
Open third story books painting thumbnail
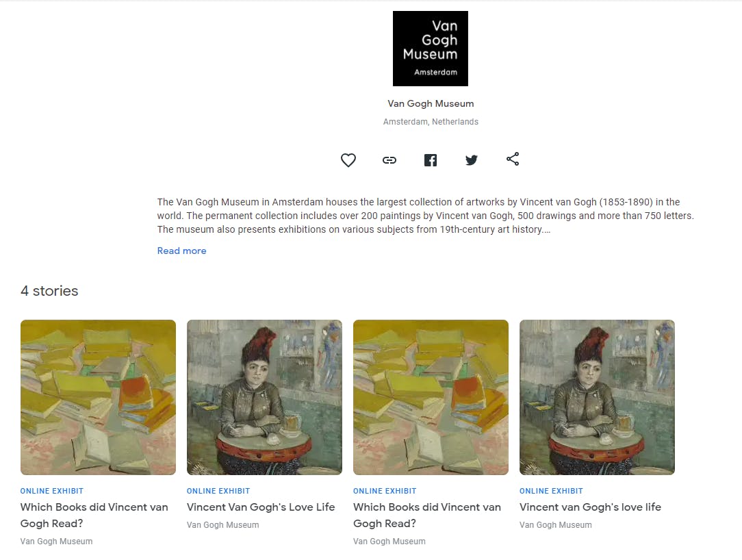[431, 397]
